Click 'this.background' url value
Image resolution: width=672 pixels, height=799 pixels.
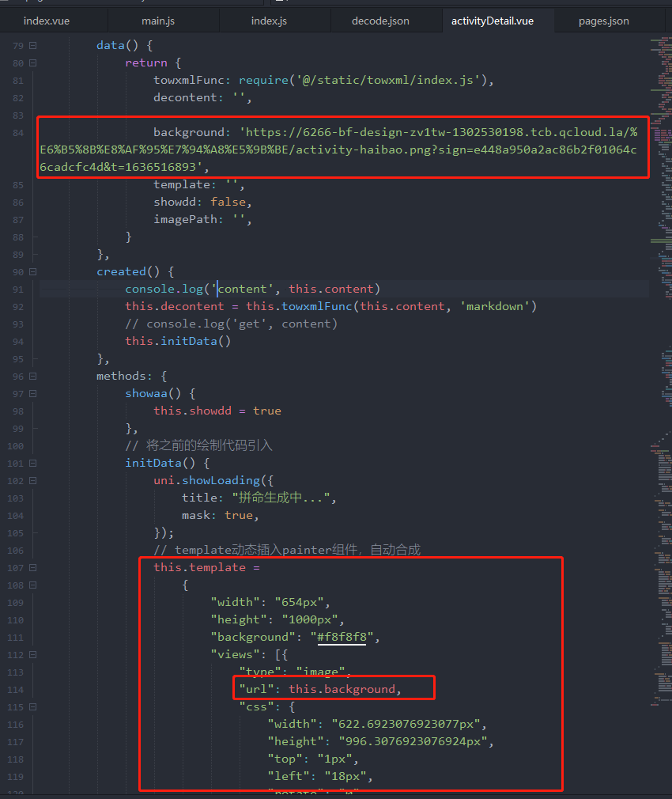click(x=342, y=689)
